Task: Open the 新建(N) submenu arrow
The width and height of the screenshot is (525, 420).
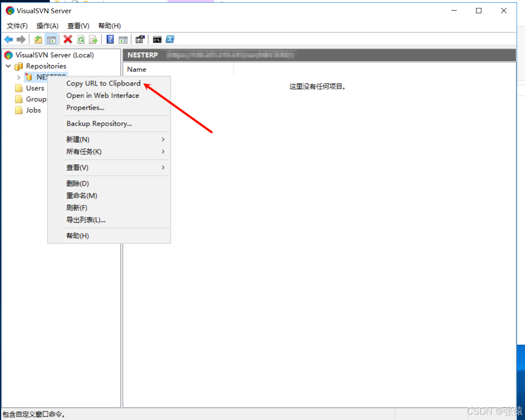Action: click(163, 139)
